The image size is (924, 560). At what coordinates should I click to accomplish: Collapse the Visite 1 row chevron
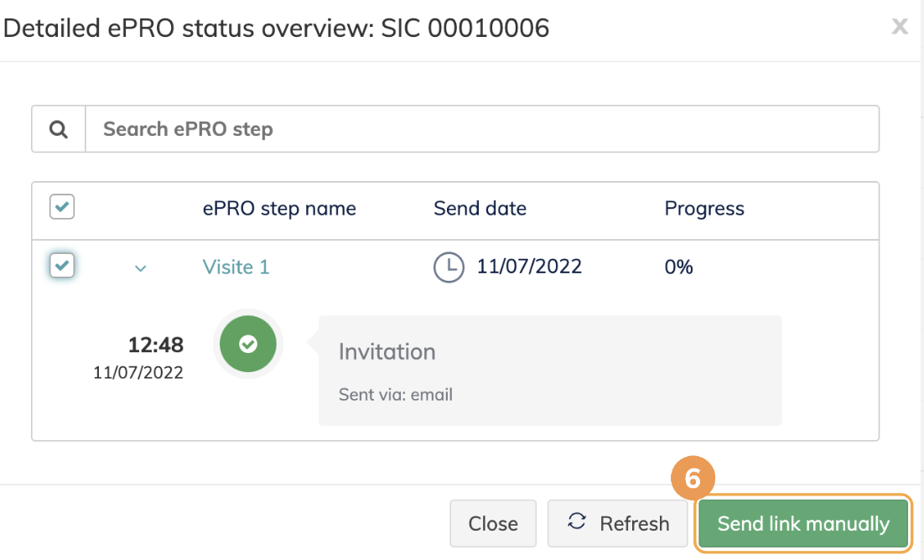pyautogui.click(x=141, y=268)
